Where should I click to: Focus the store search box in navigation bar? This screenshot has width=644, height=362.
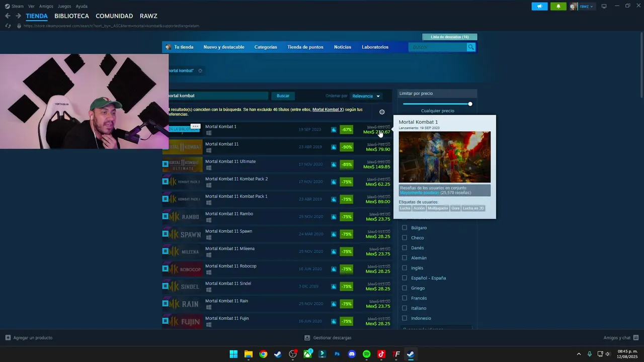tap(438, 47)
